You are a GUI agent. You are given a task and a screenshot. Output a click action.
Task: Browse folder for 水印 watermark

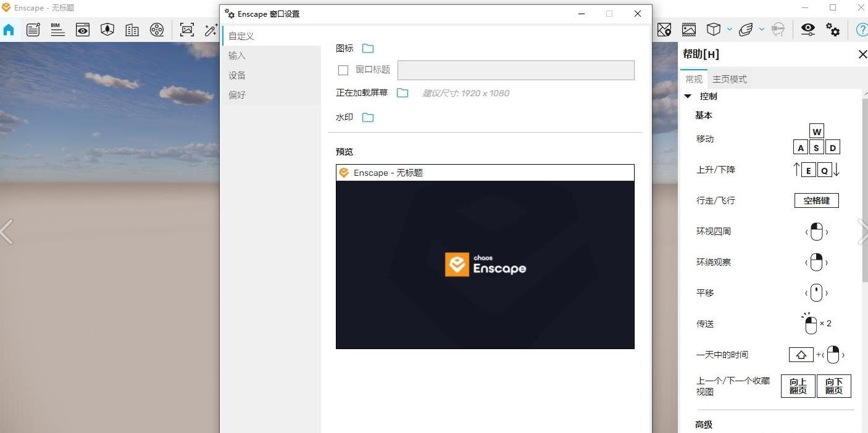(368, 117)
